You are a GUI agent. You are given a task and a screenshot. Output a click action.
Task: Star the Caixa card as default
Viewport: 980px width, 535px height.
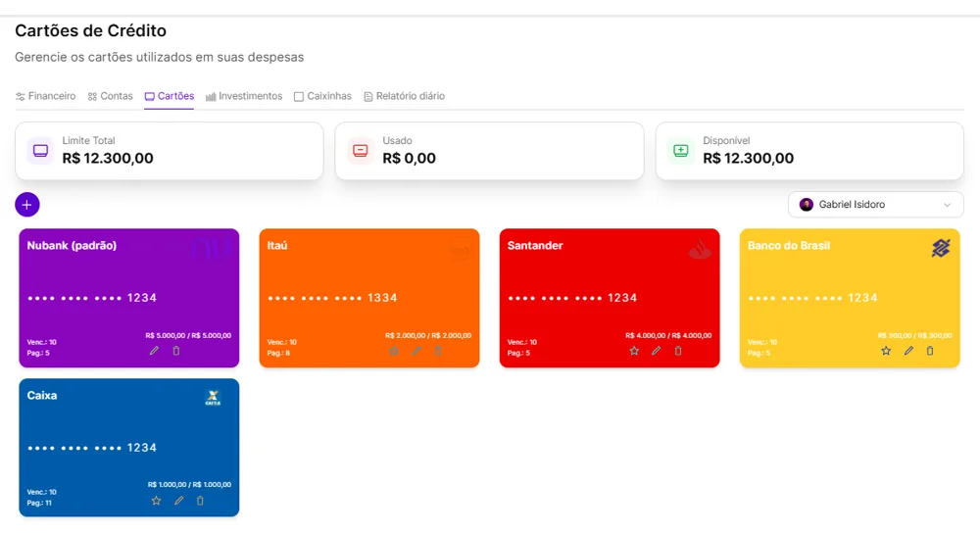156,501
